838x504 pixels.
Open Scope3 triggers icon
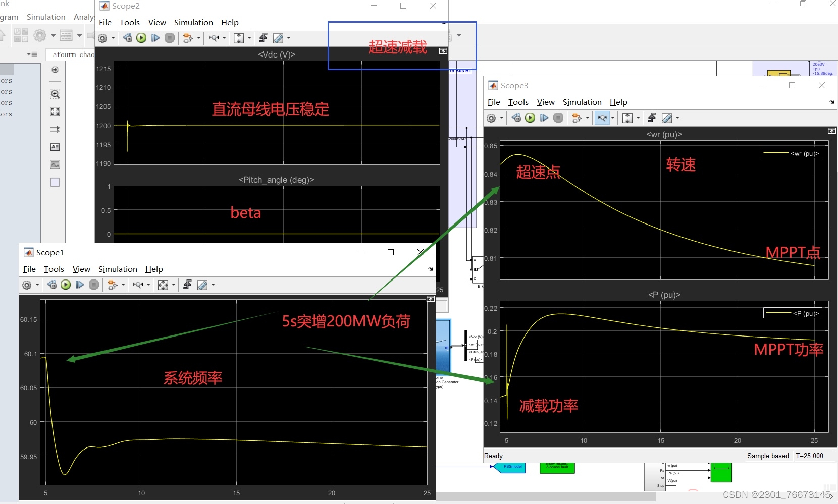(652, 118)
